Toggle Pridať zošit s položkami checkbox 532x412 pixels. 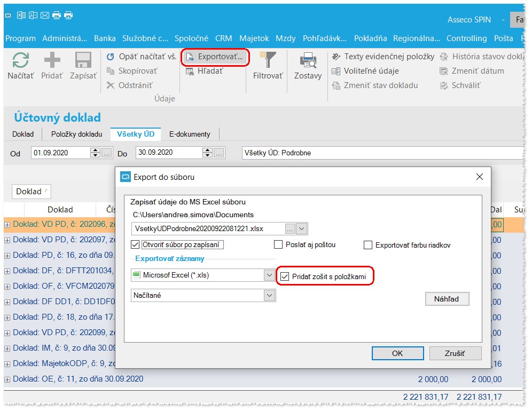pos(285,276)
